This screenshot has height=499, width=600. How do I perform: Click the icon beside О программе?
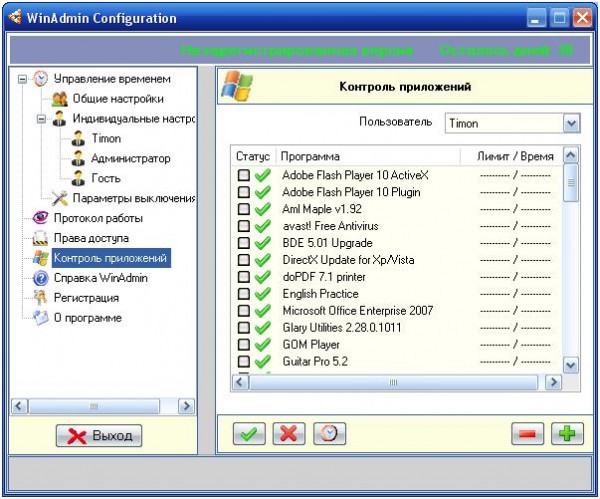[x=41, y=318]
